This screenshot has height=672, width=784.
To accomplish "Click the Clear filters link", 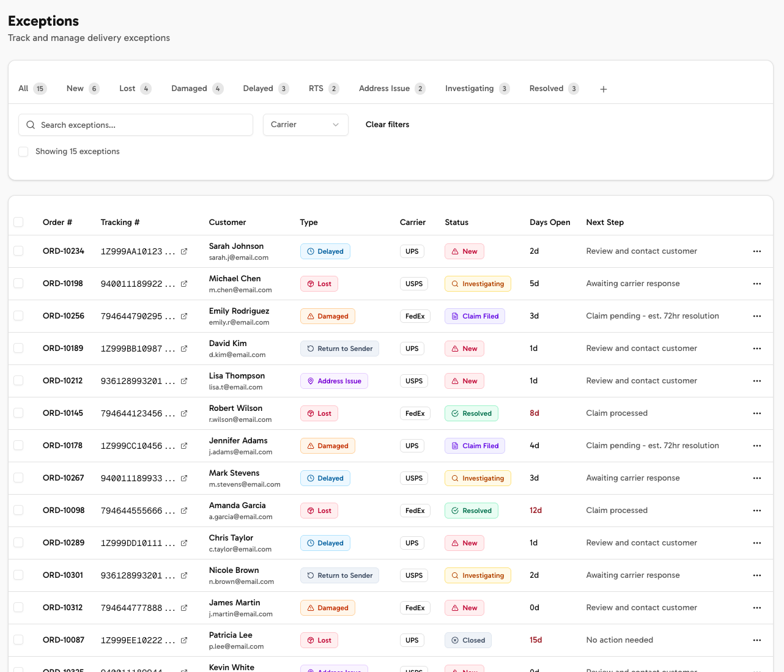I will point(387,124).
